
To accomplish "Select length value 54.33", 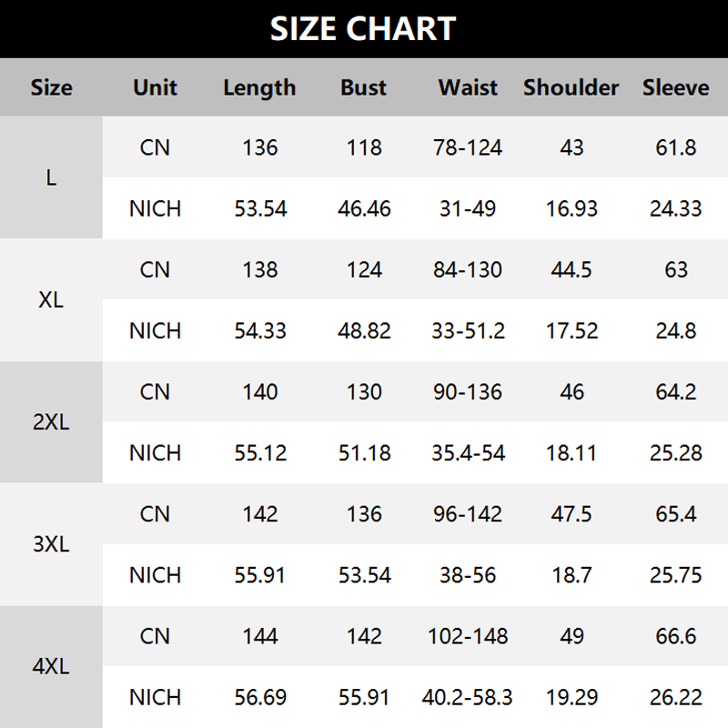I will (259, 330).
